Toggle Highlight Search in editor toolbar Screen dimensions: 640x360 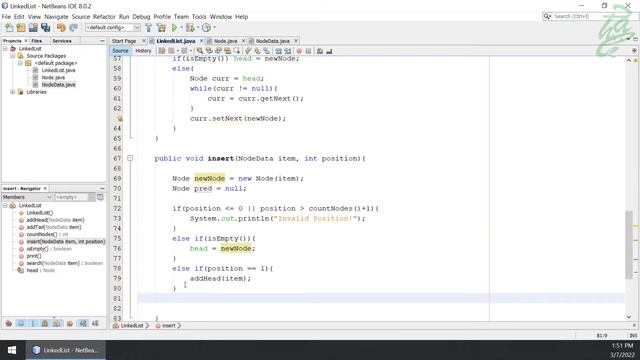coord(227,51)
